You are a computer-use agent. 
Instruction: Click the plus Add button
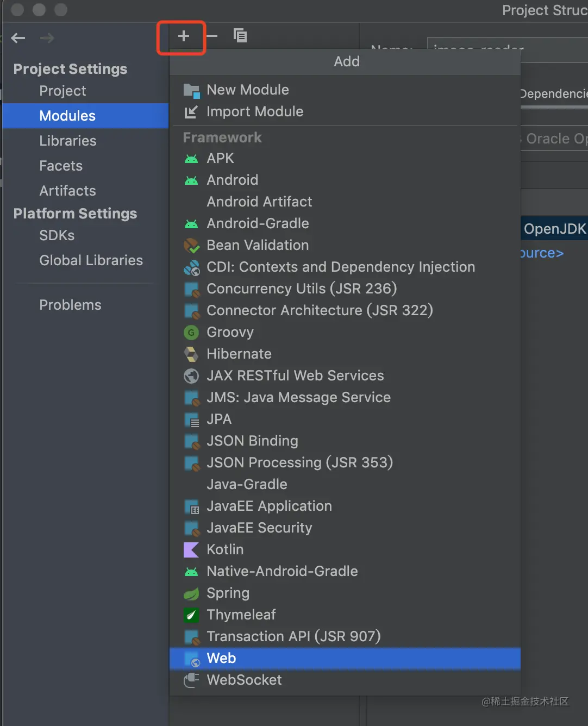click(184, 36)
